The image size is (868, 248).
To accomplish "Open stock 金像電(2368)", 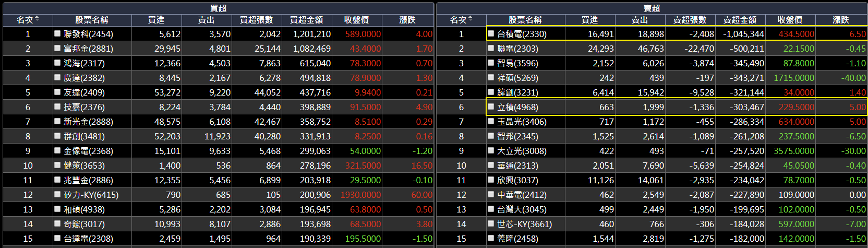I will tap(88, 151).
